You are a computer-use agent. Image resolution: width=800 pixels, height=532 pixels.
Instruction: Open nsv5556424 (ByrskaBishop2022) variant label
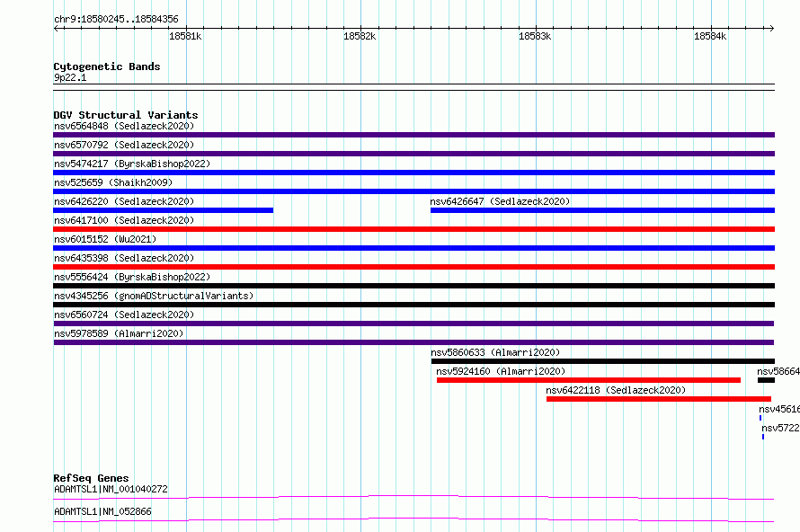[132, 277]
